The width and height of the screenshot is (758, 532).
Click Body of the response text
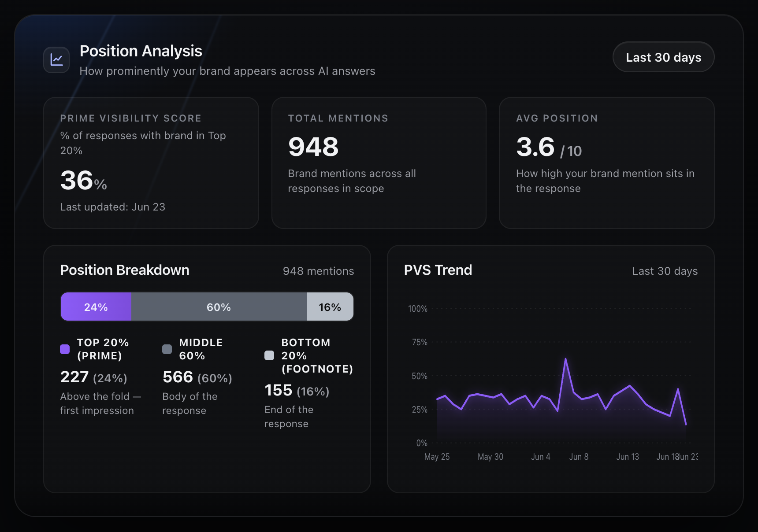[190, 403]
